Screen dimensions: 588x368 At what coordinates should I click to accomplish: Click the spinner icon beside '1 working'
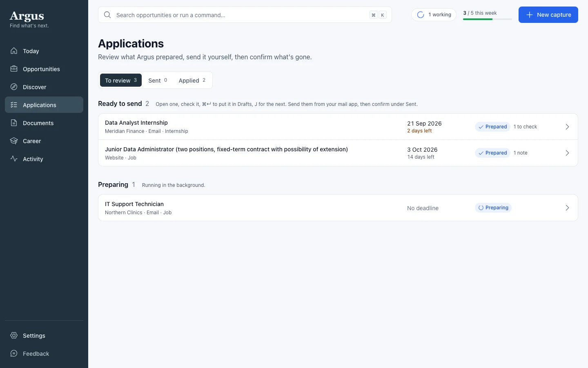421,15
